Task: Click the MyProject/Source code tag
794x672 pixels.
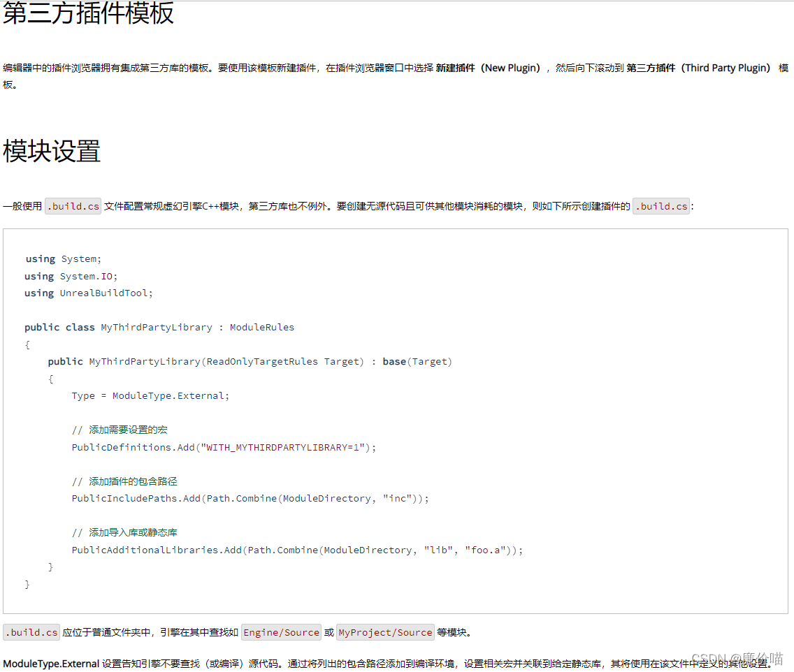Action: click(385, 632)
